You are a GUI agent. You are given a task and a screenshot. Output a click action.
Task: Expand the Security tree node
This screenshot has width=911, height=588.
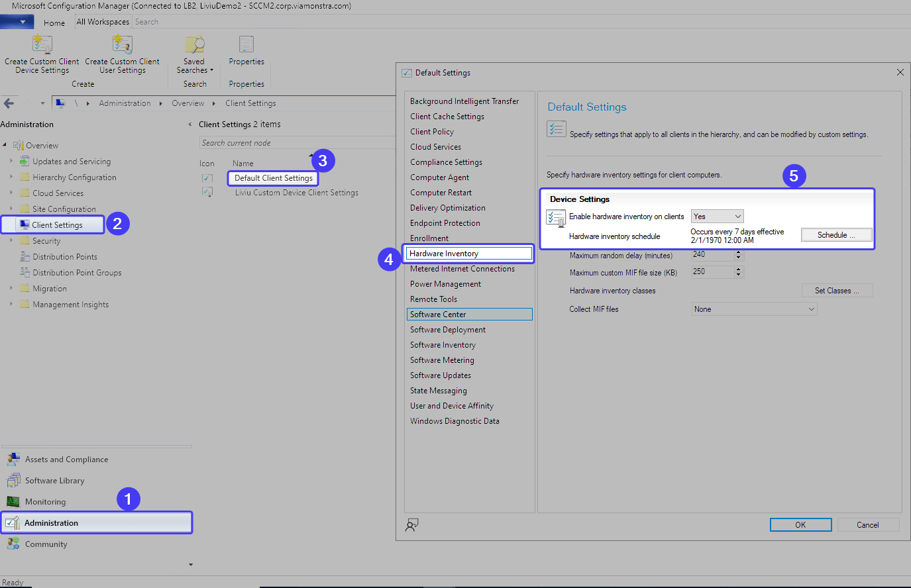point(11,240)
